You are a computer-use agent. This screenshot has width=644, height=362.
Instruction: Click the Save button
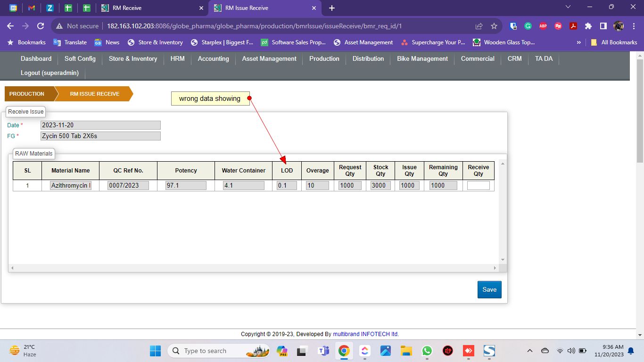489,290
